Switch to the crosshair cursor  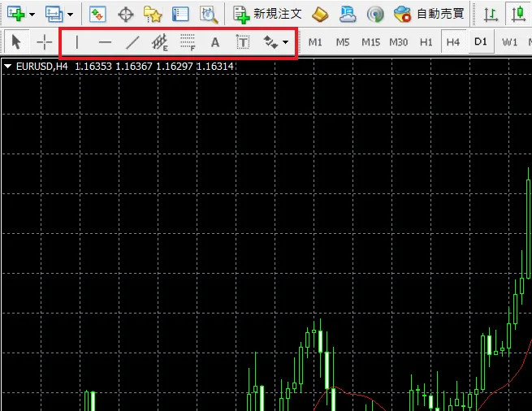click(x=44, y=42)
